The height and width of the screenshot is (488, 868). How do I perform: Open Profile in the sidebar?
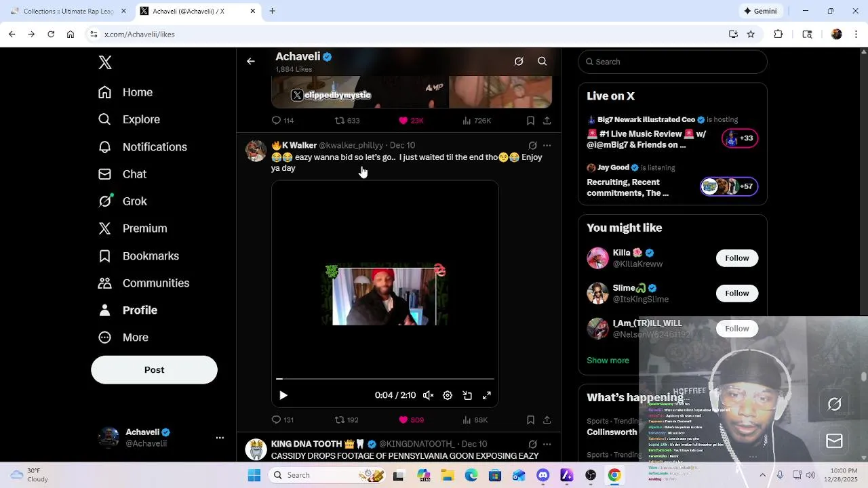127,310
